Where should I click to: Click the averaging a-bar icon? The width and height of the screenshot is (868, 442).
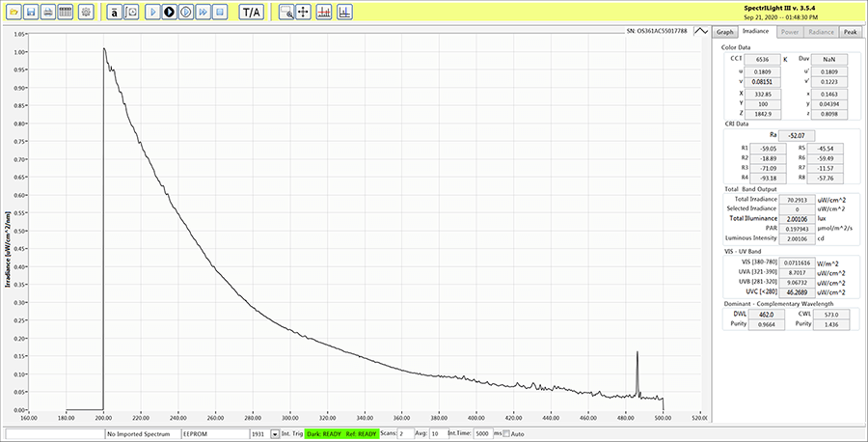click(x=114, y=12)
